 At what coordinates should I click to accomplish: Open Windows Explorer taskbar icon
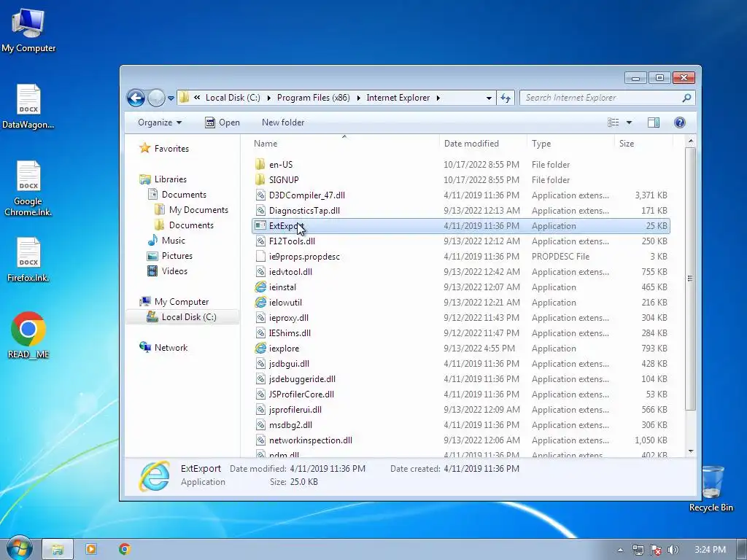(x=58, y=550)
